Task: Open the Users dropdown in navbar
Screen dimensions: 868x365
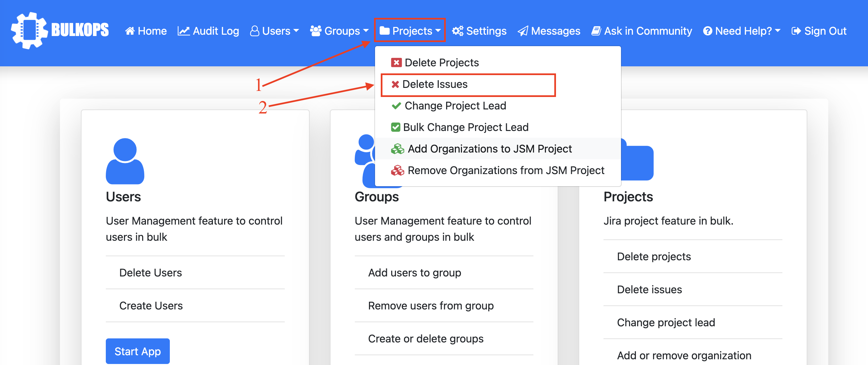Action: (274, 31)
